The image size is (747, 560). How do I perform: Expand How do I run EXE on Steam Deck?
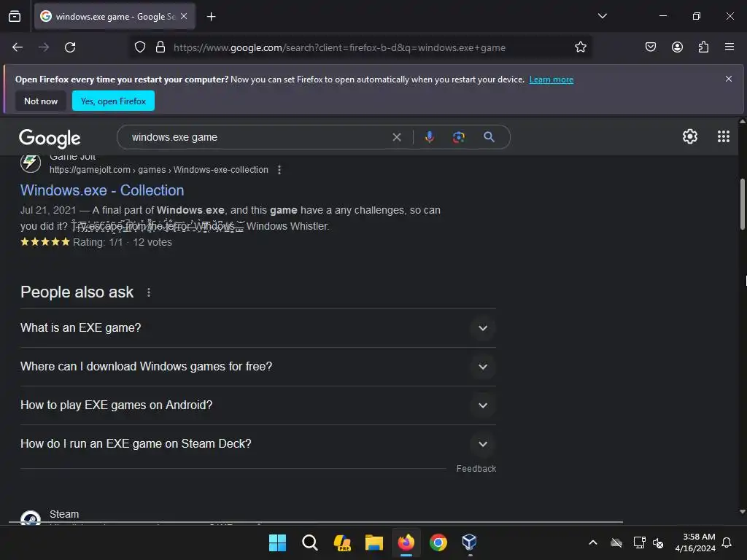tap(258, 444)
